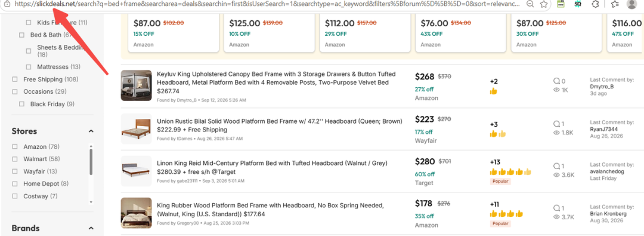
Task: Click the Stores list scroll-down arrow
Action: (x=91, y=202)
